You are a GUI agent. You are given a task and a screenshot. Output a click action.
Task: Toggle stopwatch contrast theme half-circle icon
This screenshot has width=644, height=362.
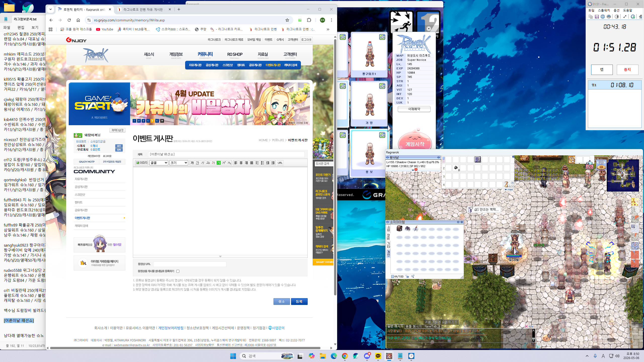(x=617, y=17)
